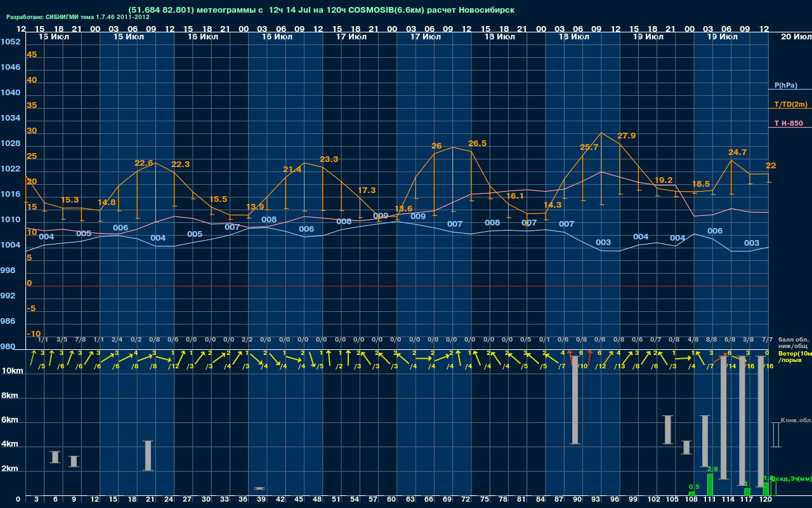Click the 16.1 temperature value
812x508 pixels.
coord(514,196)
